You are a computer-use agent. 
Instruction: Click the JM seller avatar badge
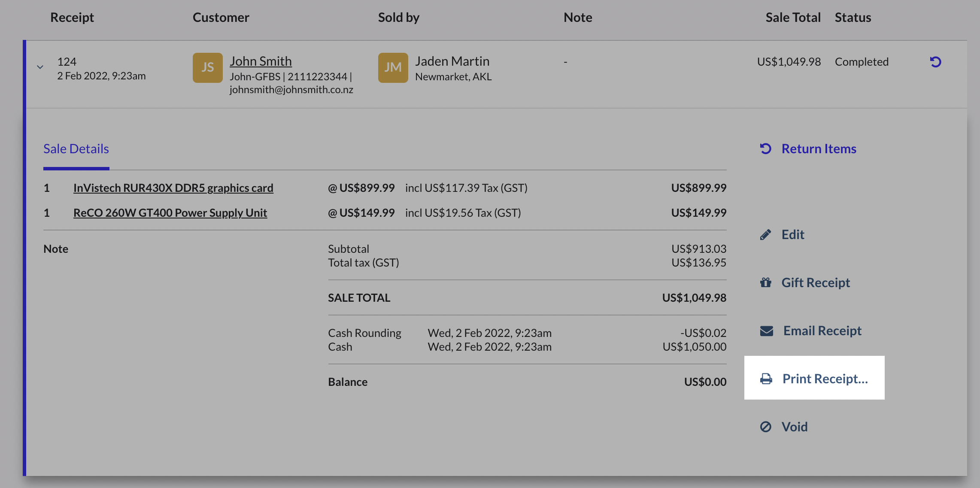tap(393, 68)
